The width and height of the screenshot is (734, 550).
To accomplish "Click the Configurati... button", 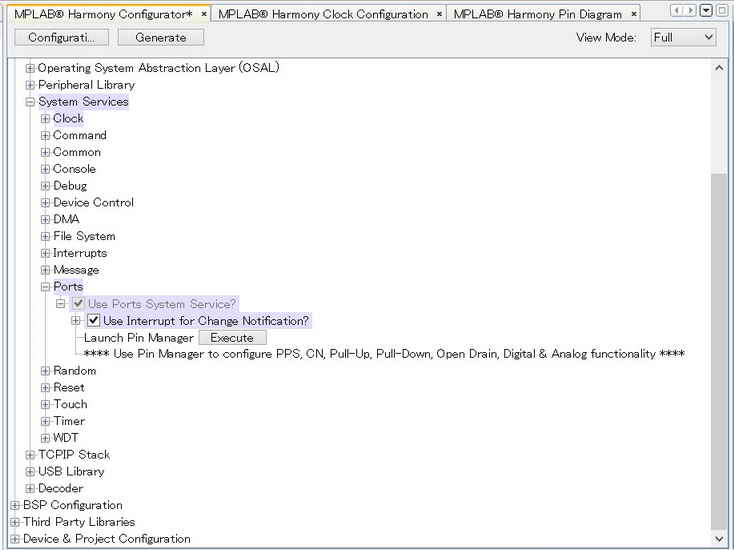I will pyautogui.click(x=61, y=37).
